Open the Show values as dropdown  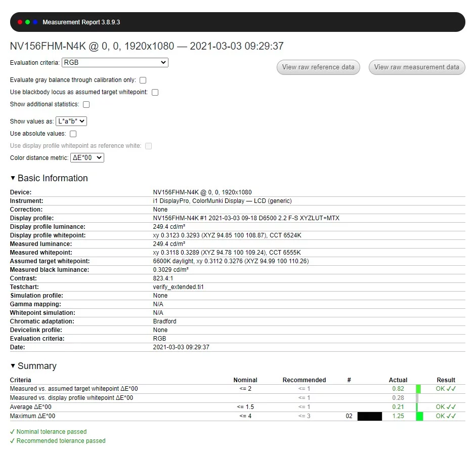point(71,121)
